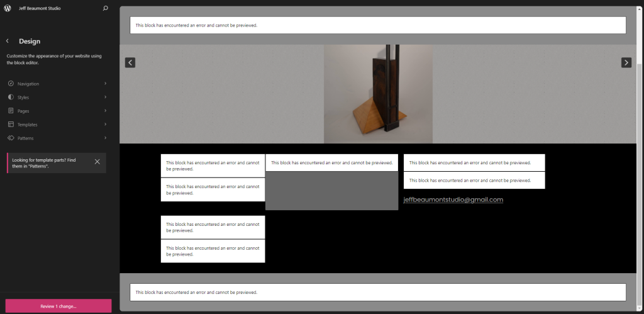Go back using the Design back arrow
Viewport: 644px width, 314px height.
(8, 41)
